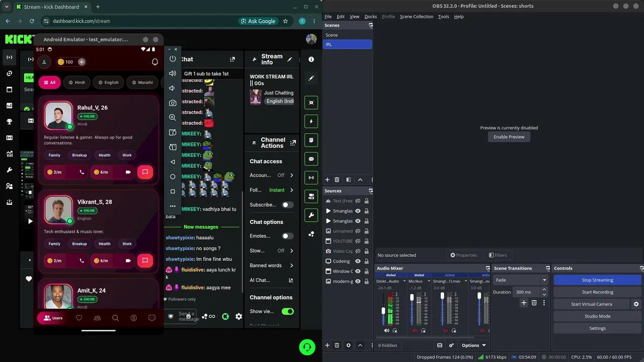This screenshot has height=362, width=644.
Task: Turn off Show viewer count switch
Action: pos(288,311)
